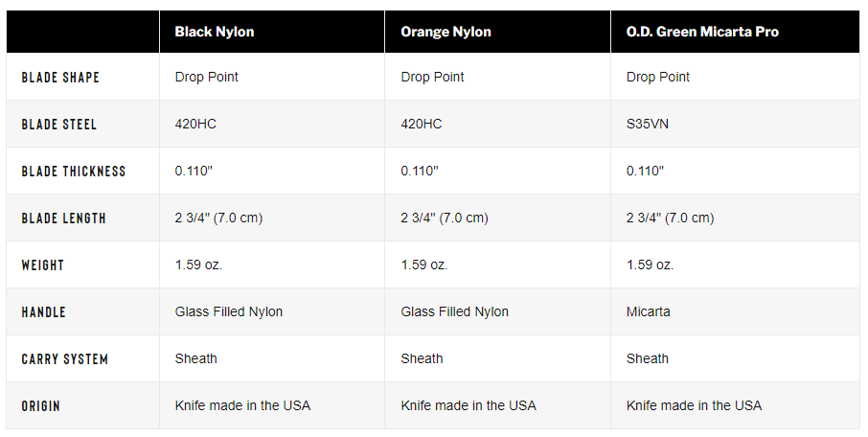This screenshot has width=868, height=437.
Task: Click the Handle row label
Action: tap(44, 311)
